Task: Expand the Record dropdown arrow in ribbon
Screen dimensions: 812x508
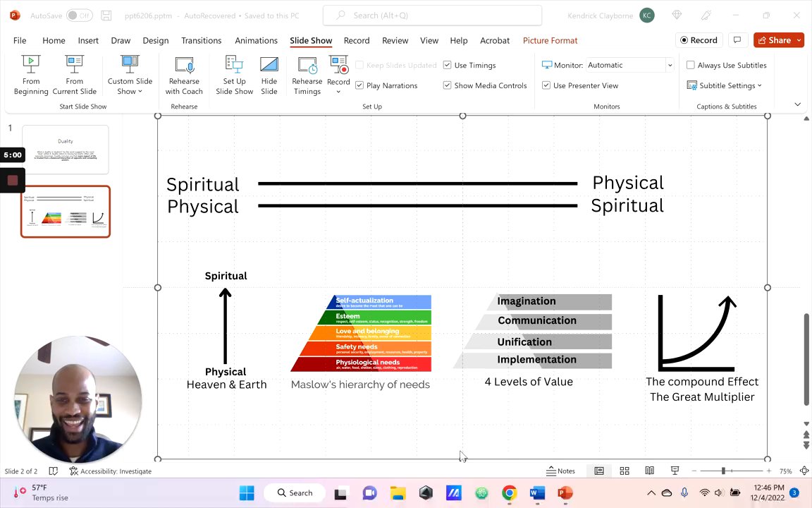Action: click(x=338, y=92)
